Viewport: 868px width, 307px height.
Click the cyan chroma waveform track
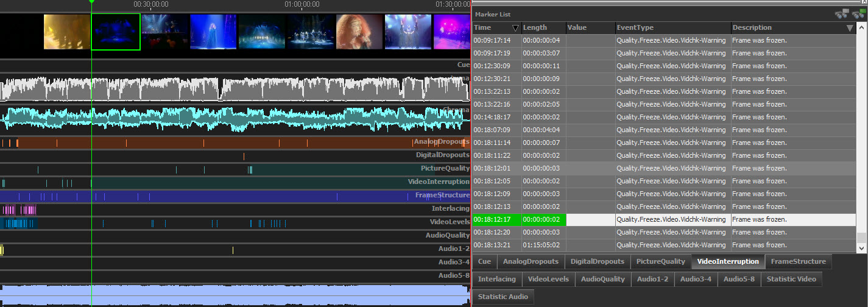pos(235,118)
